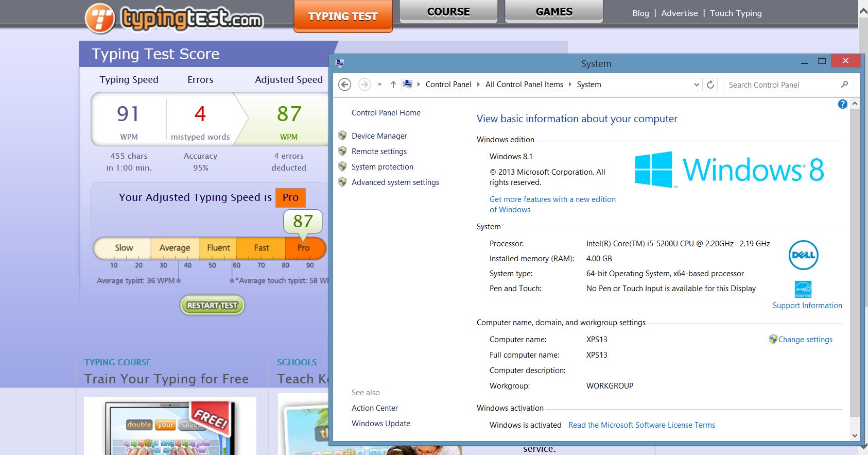Screen dimensions: 868x455
Task: Open the COURSE tab on website
Action: 448,11
